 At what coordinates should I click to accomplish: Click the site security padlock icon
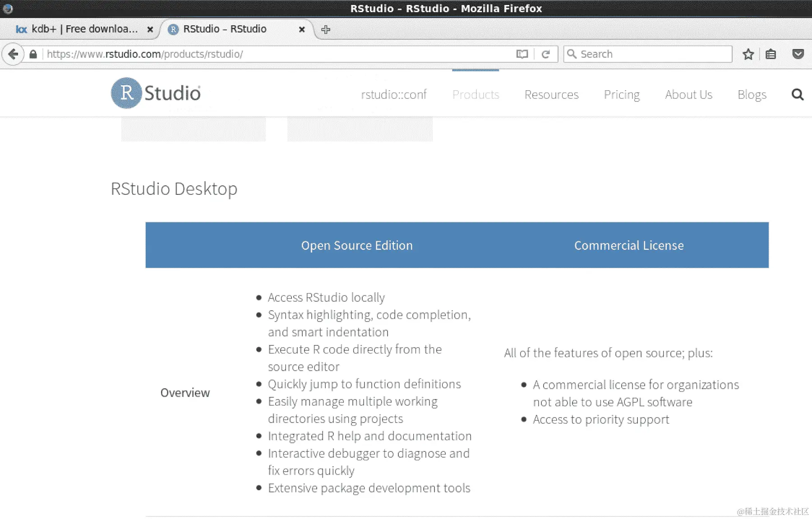(x=33, y=55)
